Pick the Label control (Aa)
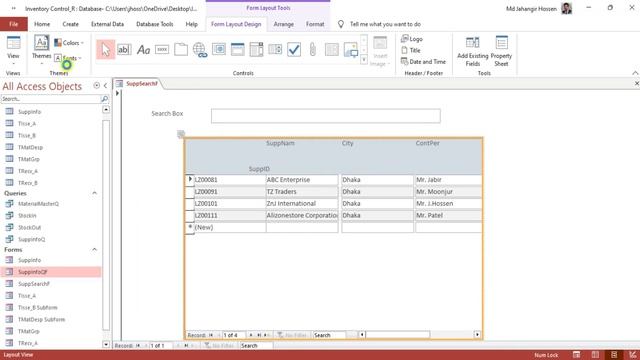Viewport: 640px width, 360px height. pyautogui.click(x=143, y=50)
